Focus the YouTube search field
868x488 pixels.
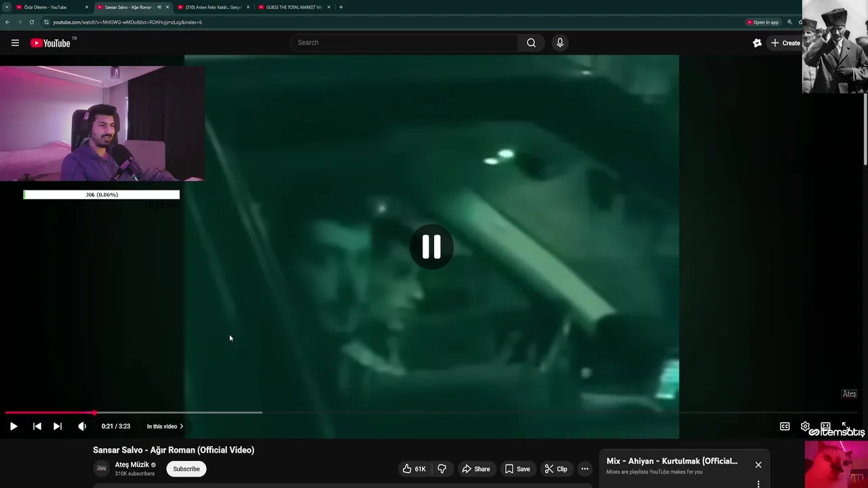pos(405,43)
